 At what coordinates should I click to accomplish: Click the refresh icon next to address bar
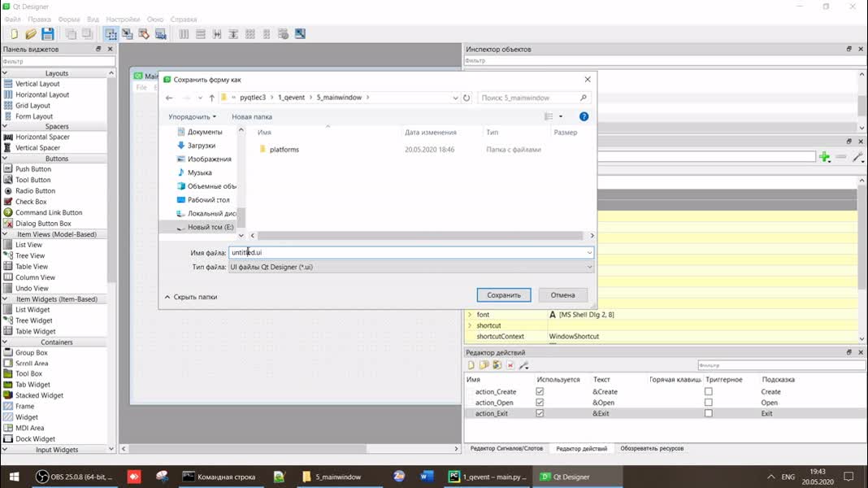click(x=467, y=98)
